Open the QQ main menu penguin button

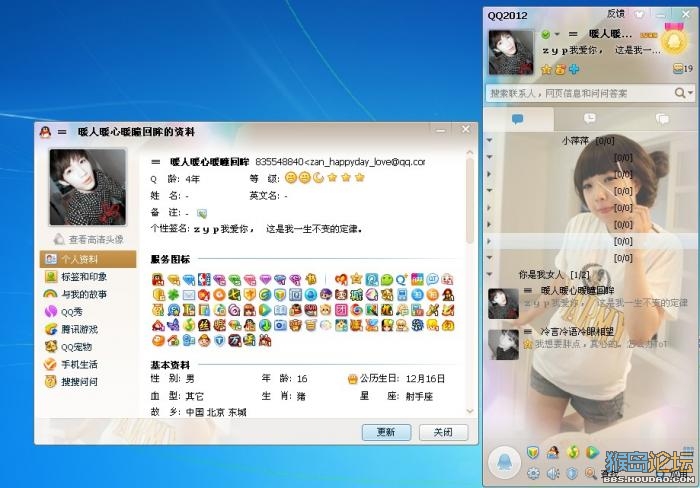[x=504, y=462]
